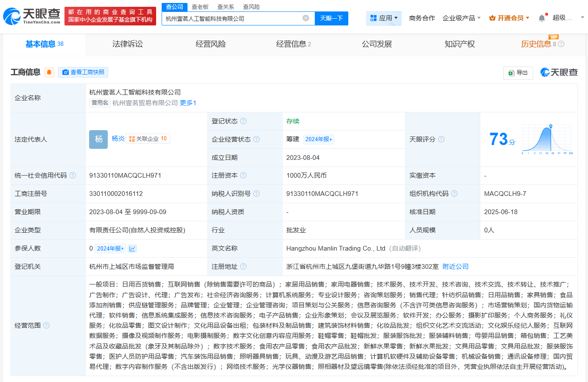This screenshot has height=382, width=588.
Task: Open the help icon beside 历史信息 tab
Action: pos(561,44)
